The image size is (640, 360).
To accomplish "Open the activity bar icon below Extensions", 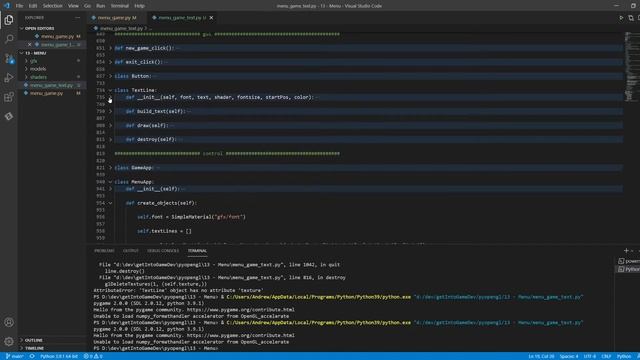I will (9, 116).
